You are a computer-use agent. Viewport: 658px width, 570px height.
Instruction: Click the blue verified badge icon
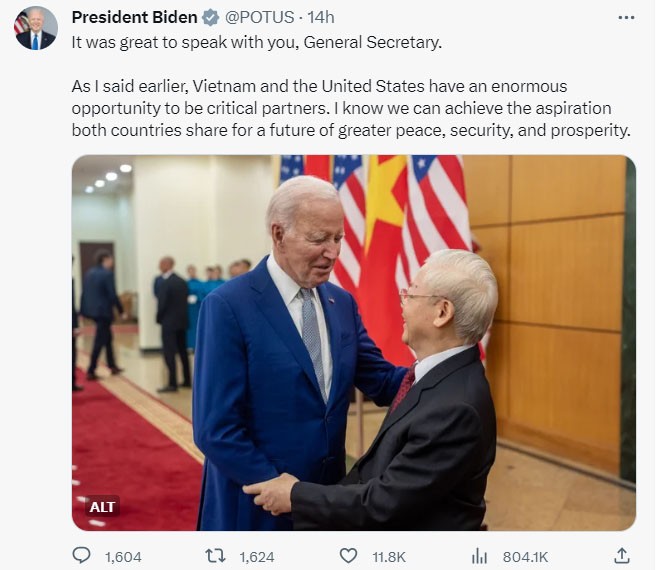pos(211,18)
